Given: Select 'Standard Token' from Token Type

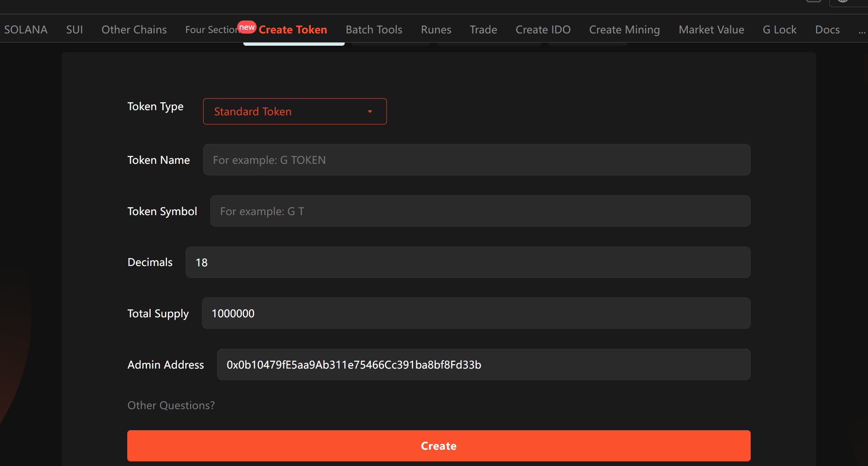Looking at the screenshot, I should pyautogui.click(x=252, y=111).
